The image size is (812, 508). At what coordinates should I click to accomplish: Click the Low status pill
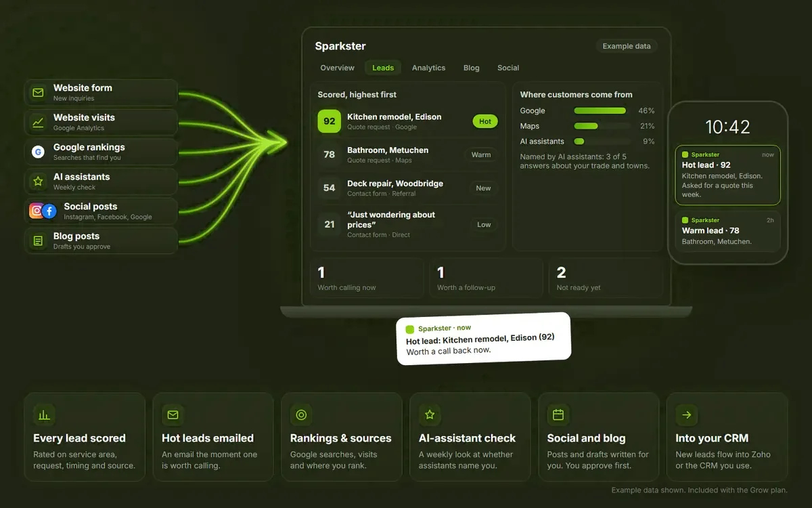[x=484, y=224]
